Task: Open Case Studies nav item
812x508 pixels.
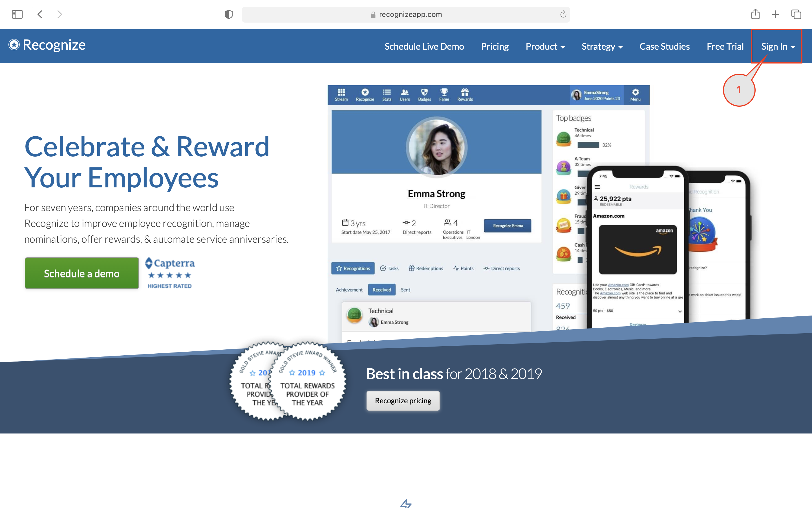Action: [x=664, y=46]
